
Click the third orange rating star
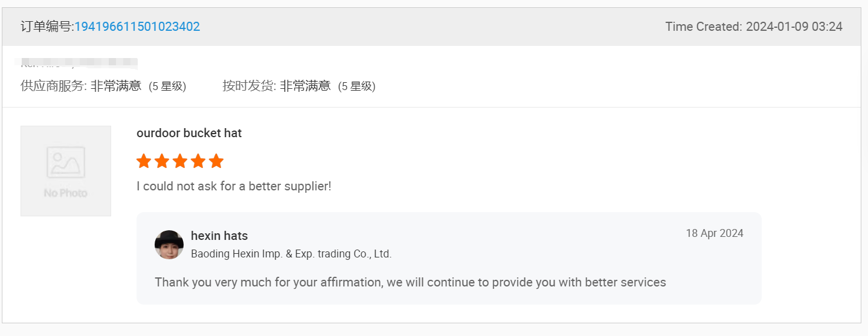tap(180, 161)
